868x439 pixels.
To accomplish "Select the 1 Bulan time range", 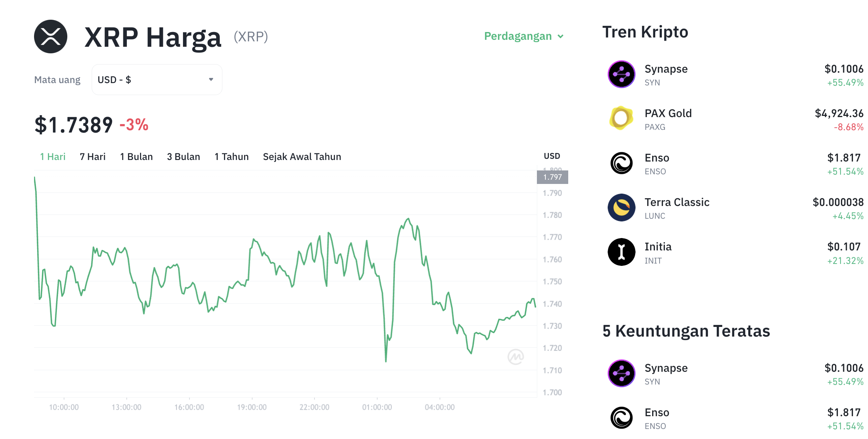I will [136, 157].
